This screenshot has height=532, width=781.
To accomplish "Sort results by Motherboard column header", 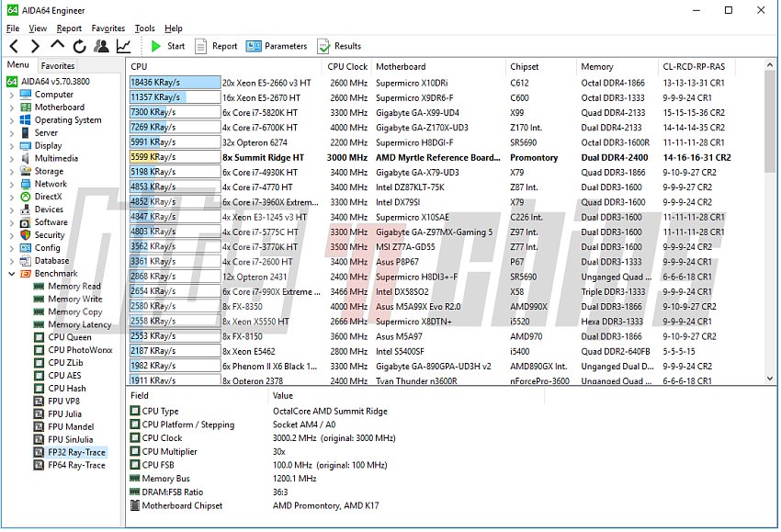I will [x=438, y=67].
